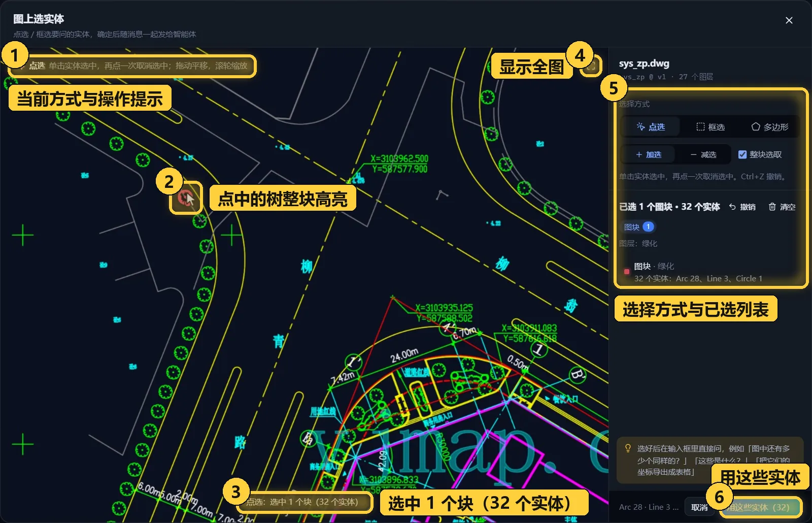The width and height of the screenshot is (812, 523).
Task: Click the Arc 28 · Line 3 footer summary
Action: [649, 507]
